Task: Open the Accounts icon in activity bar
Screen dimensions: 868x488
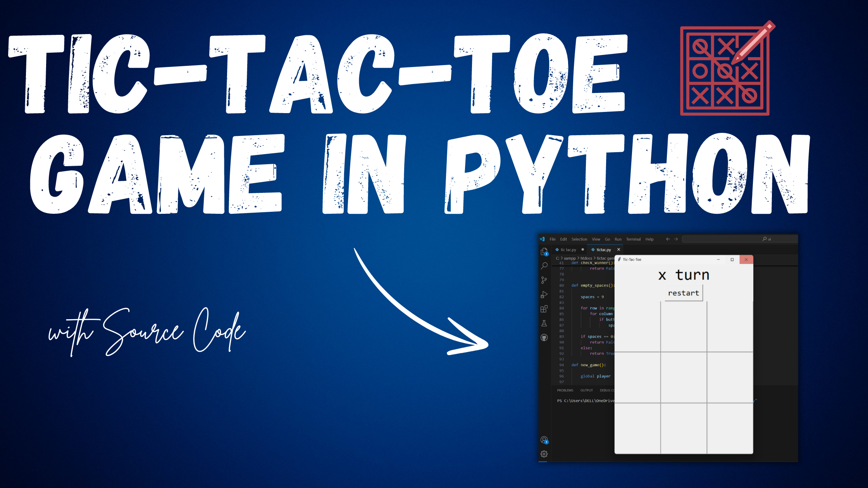Action: (x=544, y=440)
